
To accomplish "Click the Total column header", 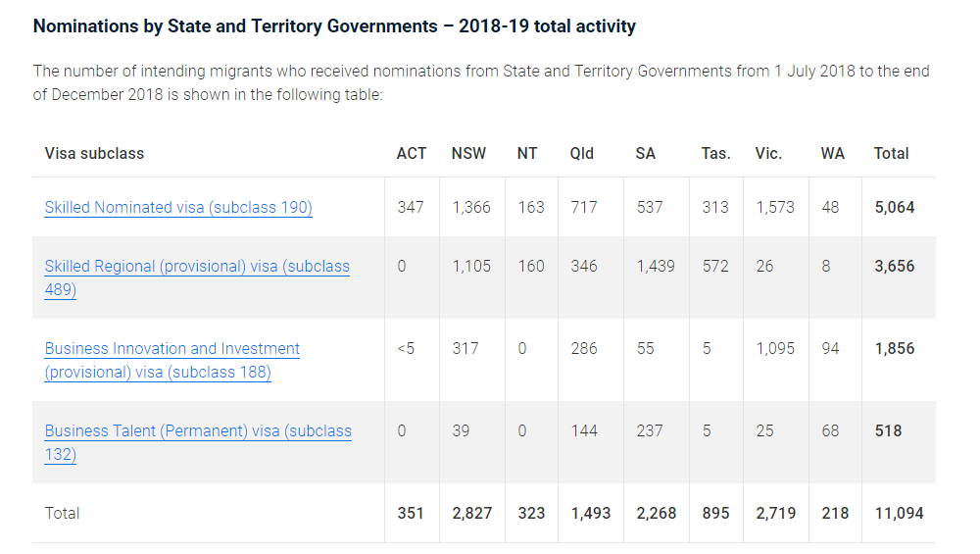I will point(892,154).
